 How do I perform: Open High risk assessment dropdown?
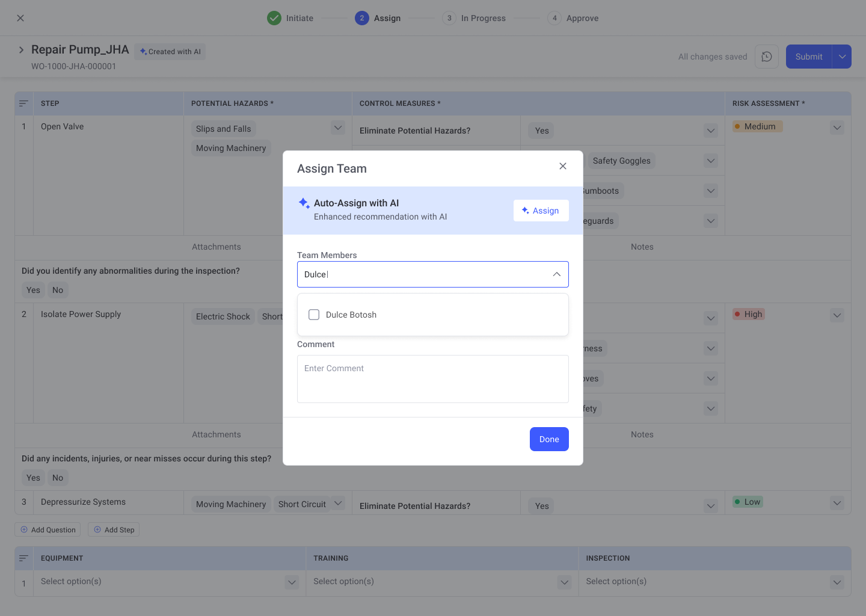click(837, 315)
